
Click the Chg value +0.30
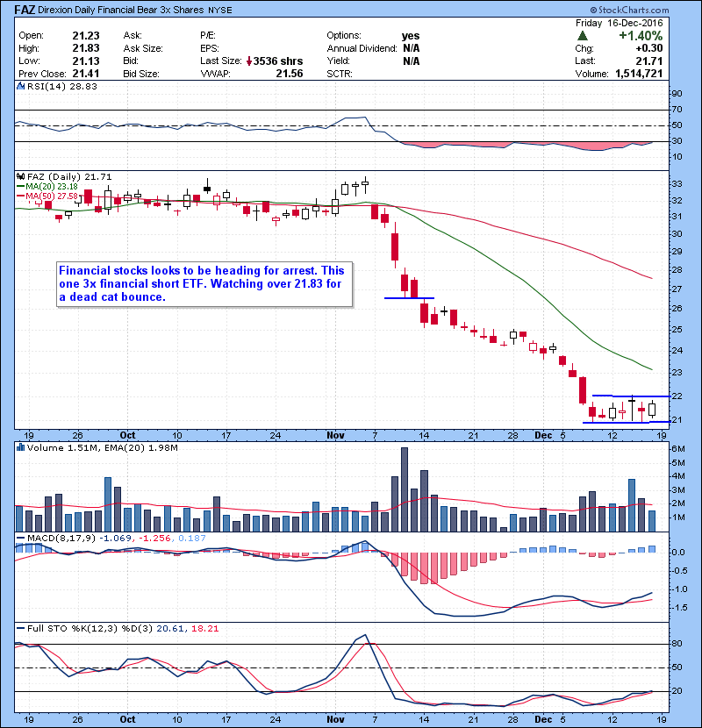(649, 48)
